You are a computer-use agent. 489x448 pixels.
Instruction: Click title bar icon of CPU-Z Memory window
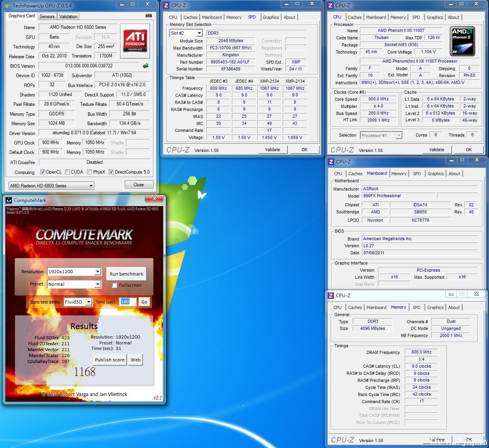click(x=331, y=295)
